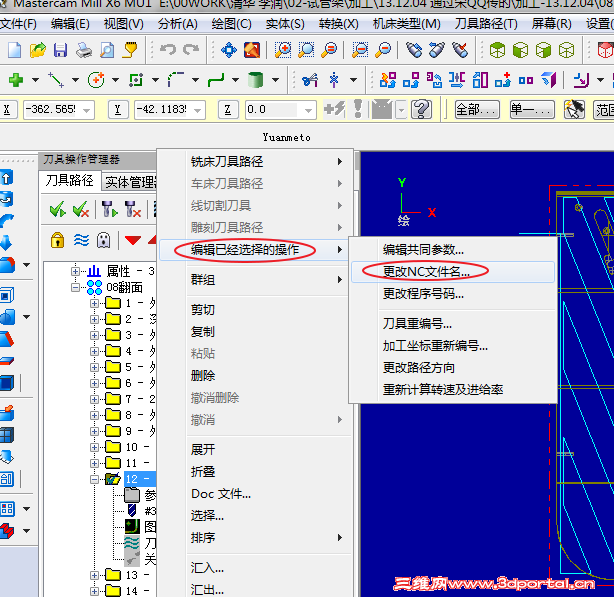Viewport: 614px width, 597px height.
Task: Click the Redo arrow icon
Action: [x=191, y=50]
